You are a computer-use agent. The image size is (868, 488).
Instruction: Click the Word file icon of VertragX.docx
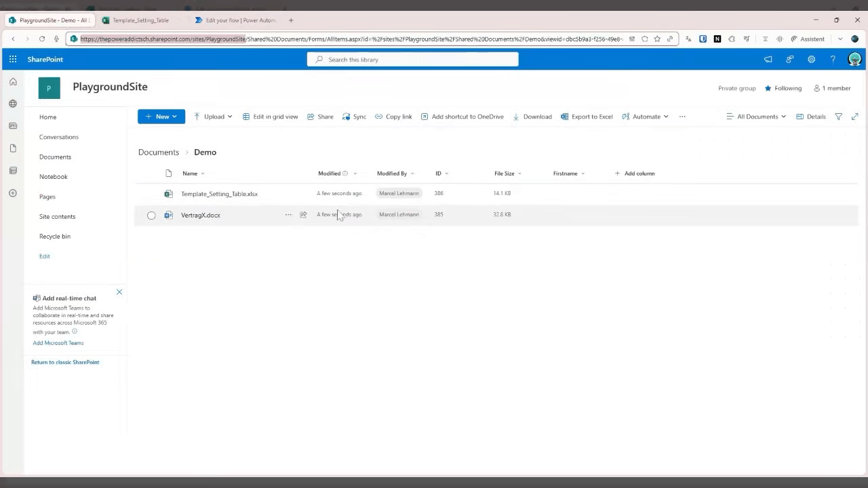(168, 215)
